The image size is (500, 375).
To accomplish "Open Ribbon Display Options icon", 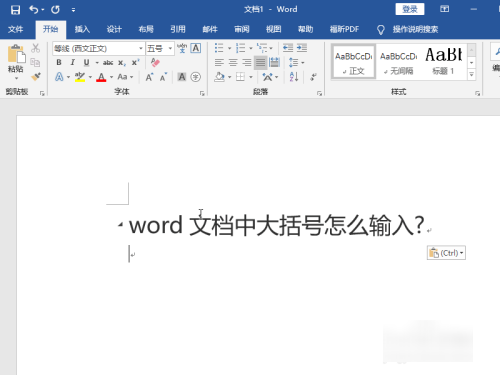I will coord(444,9).
